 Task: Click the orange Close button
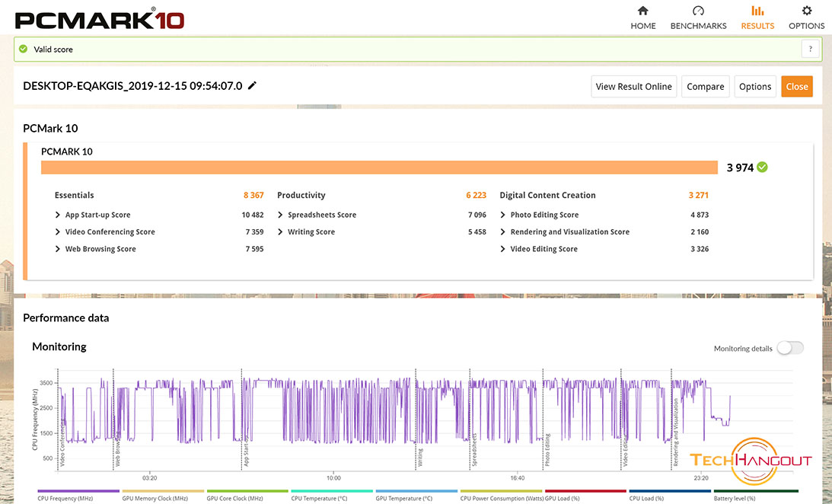[797, 87]
